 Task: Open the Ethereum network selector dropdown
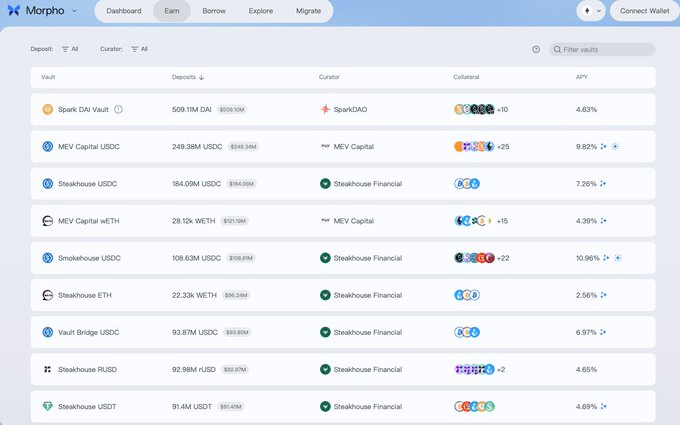coord(591,11)
